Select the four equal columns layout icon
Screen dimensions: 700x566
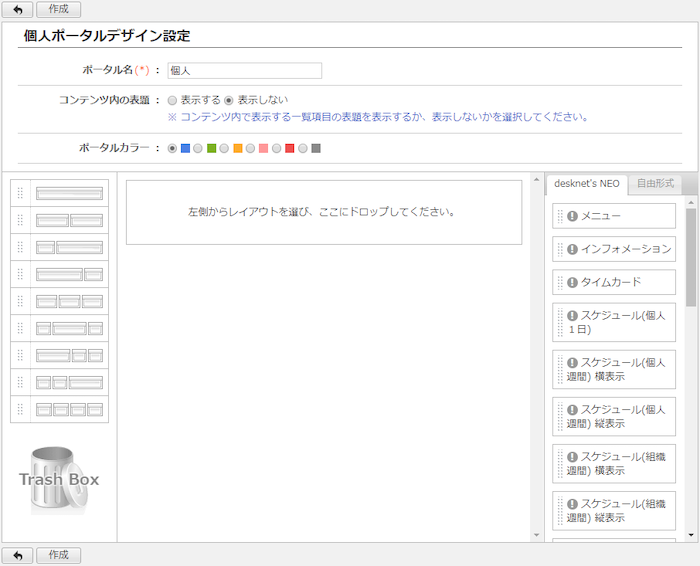(x=69, y=409)
